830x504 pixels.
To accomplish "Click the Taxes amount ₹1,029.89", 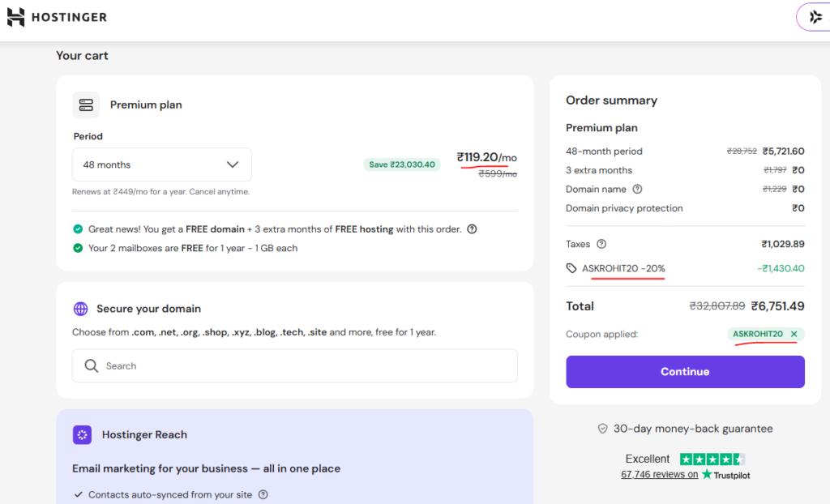I will click(x=783, y=244).
